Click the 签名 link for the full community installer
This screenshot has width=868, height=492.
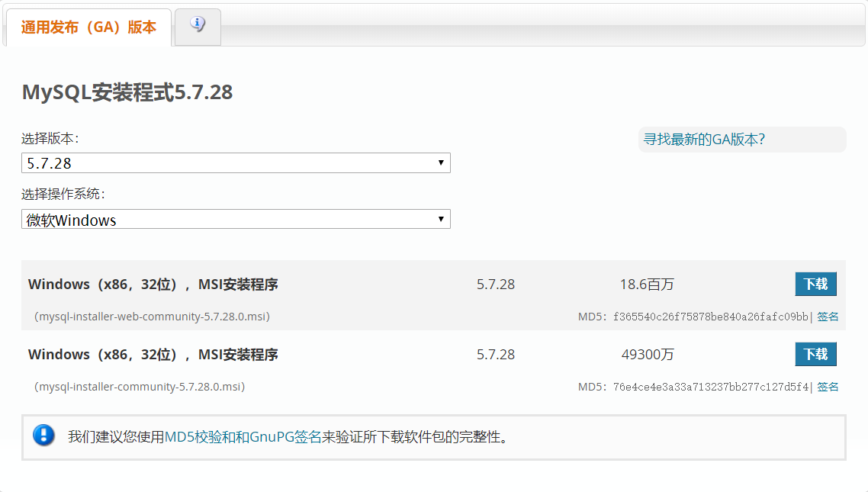827,387
